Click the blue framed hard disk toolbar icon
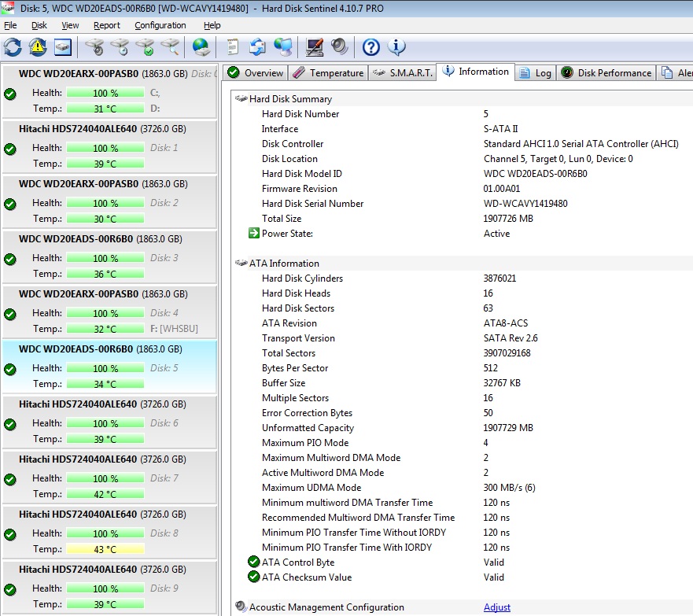Viewport: 693px width, 616px height. point(63,47)
